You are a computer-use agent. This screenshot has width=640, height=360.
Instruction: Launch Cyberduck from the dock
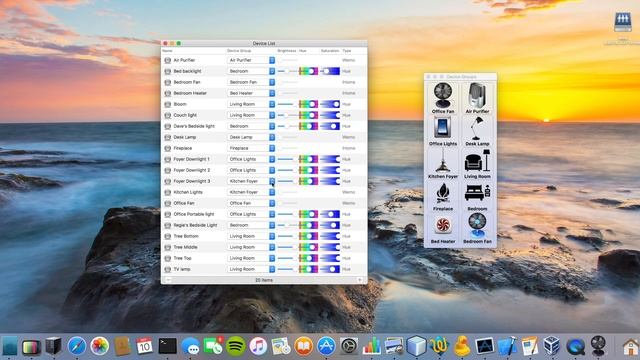[x=462, y=346]
